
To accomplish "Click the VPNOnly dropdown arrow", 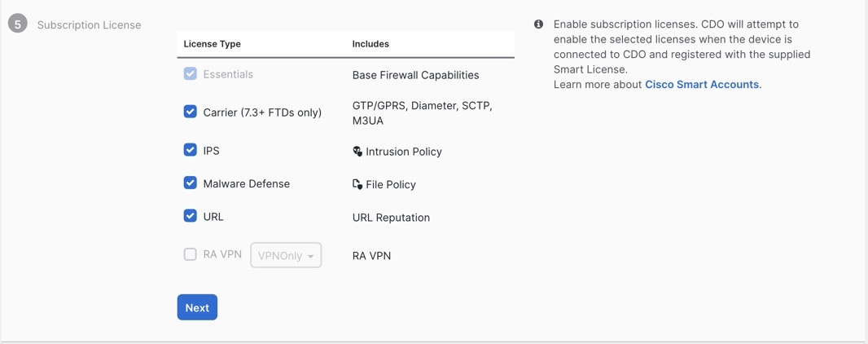I will (310, 257).
